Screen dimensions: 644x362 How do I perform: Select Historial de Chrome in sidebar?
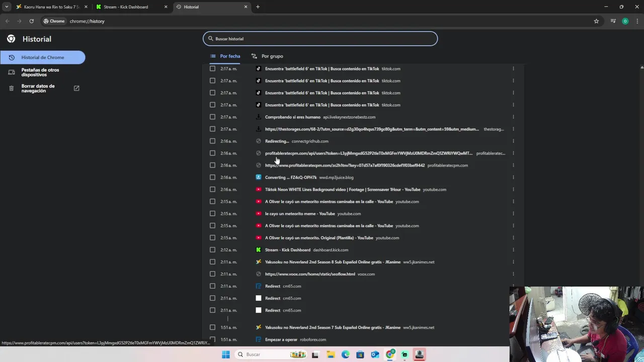43,57
